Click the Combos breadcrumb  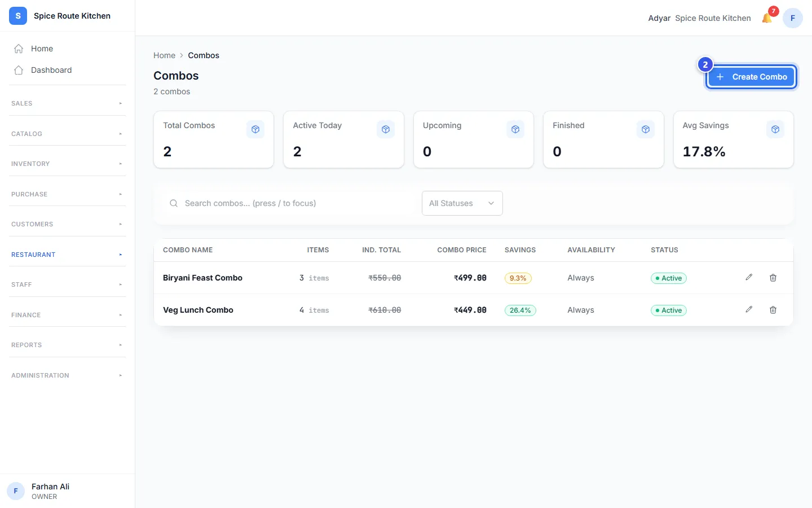[204, 55]
